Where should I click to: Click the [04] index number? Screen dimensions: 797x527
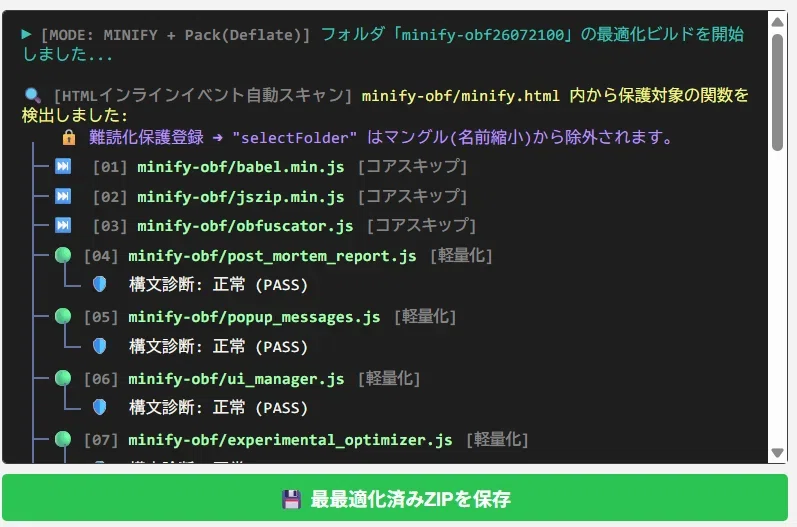(x=101, y=256)
